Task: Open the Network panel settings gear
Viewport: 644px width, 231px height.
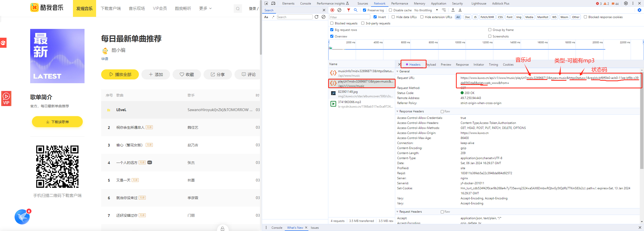Action: pos(639,10)
